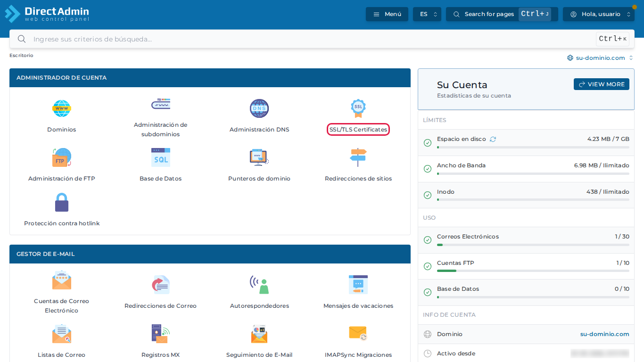
Task: Expand the Hola, usuario account menu
Action: click(599, 14)
